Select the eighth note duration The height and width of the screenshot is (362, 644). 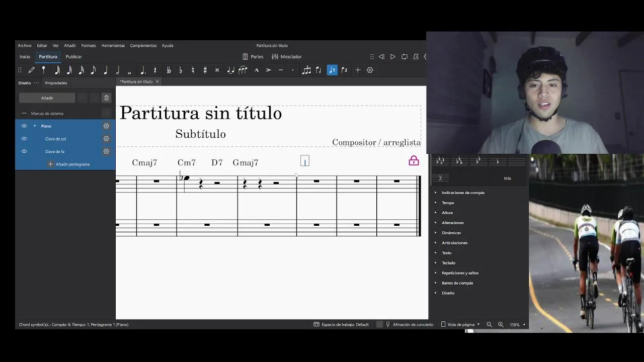[94, 70]
